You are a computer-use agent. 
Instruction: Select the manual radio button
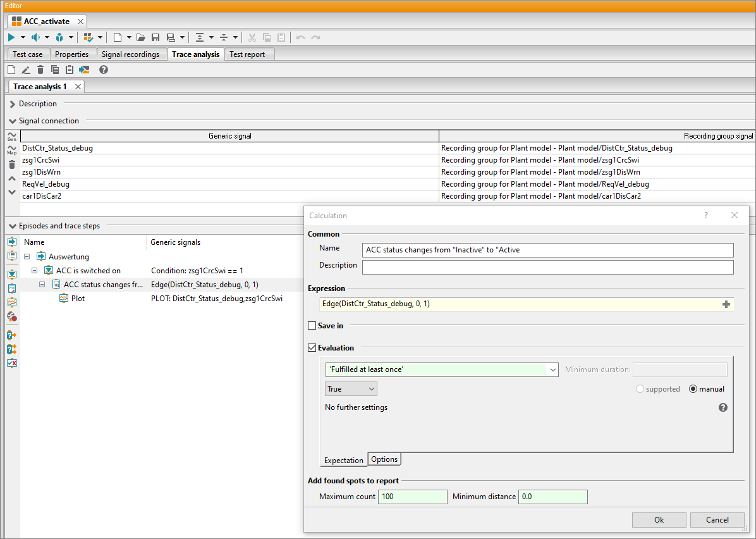(693, 389)
